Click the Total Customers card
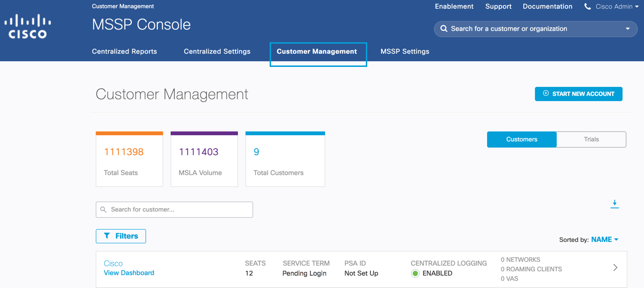644x288 pixels. tap(285, 159)
